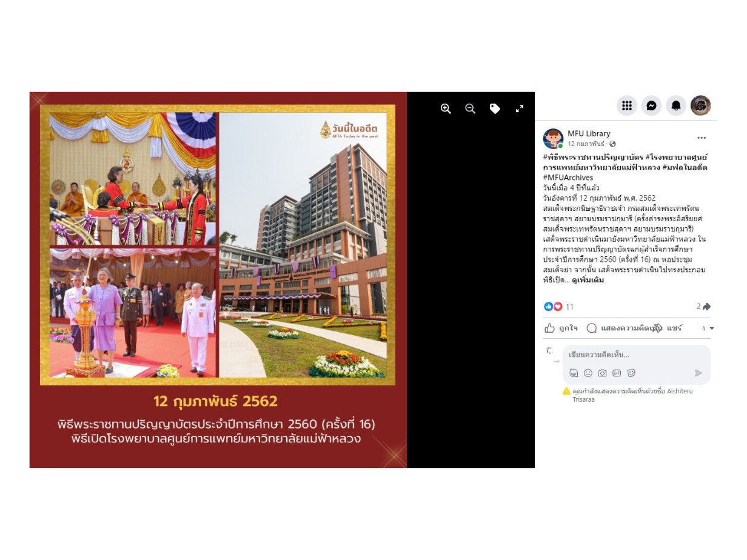Zoom out of the photo
The height and width of the screenshot is (560, 747).
click(x=470, y=108)
